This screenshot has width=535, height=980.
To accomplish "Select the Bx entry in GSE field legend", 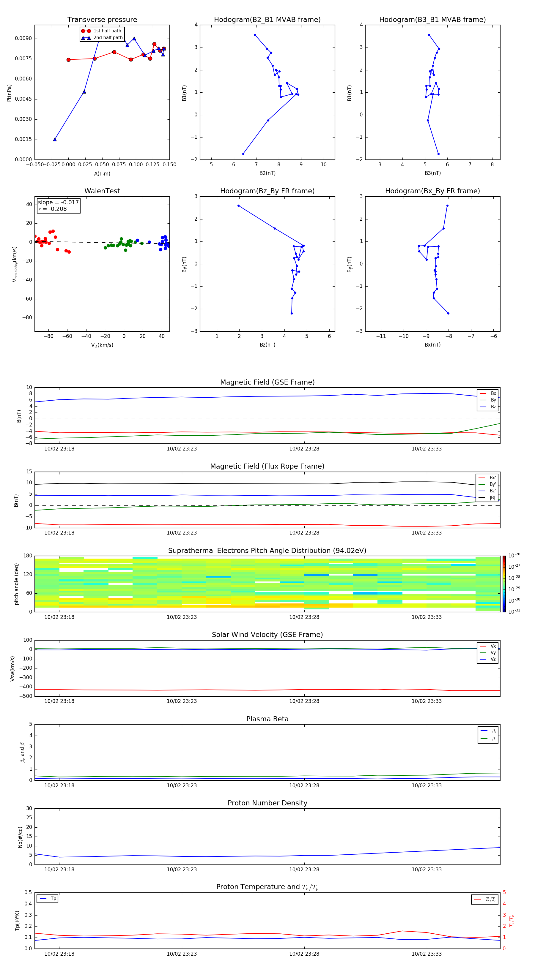I will [488, 394].
